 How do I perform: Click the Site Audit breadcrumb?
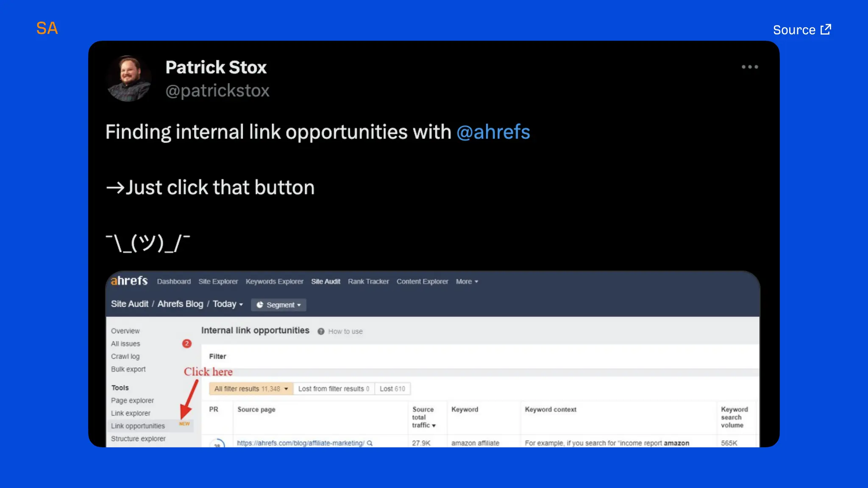tap(130, 304)
